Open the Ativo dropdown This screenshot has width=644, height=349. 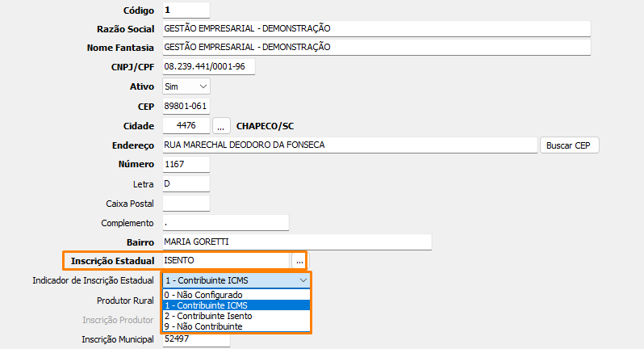click(x=186, y=86)
